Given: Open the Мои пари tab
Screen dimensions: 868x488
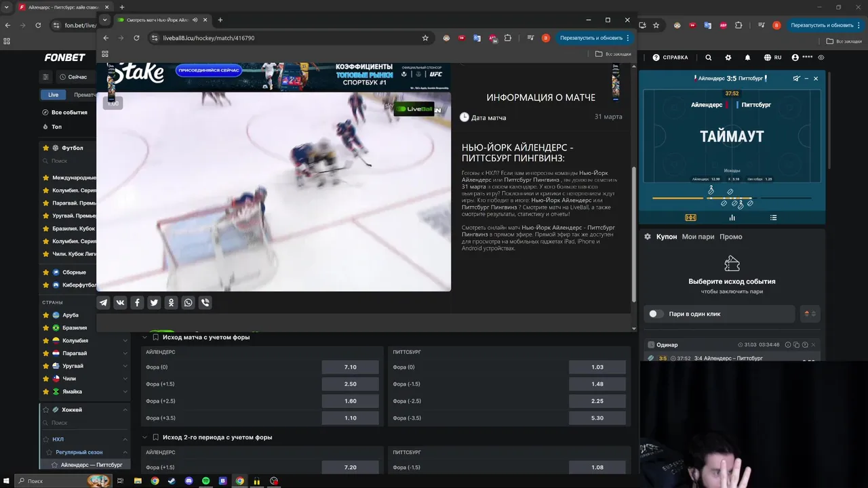Looking at the screenshot, I should [x=698, y=237].
